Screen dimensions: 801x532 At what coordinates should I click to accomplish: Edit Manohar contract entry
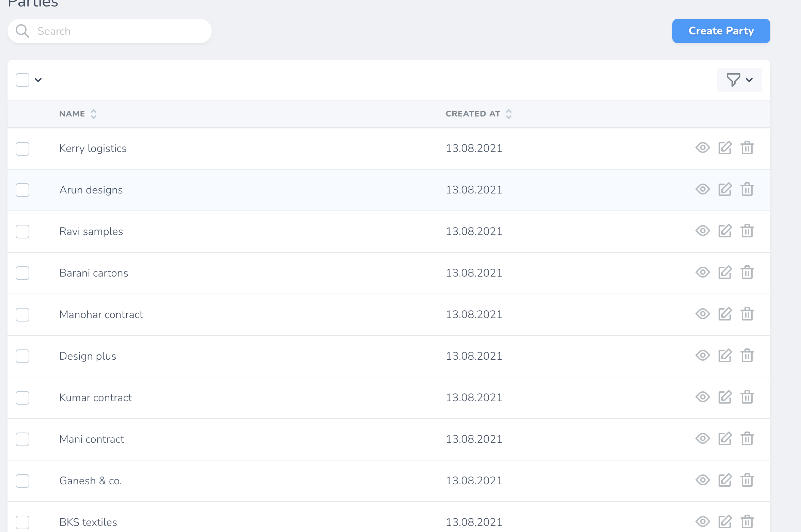point(725,314)
